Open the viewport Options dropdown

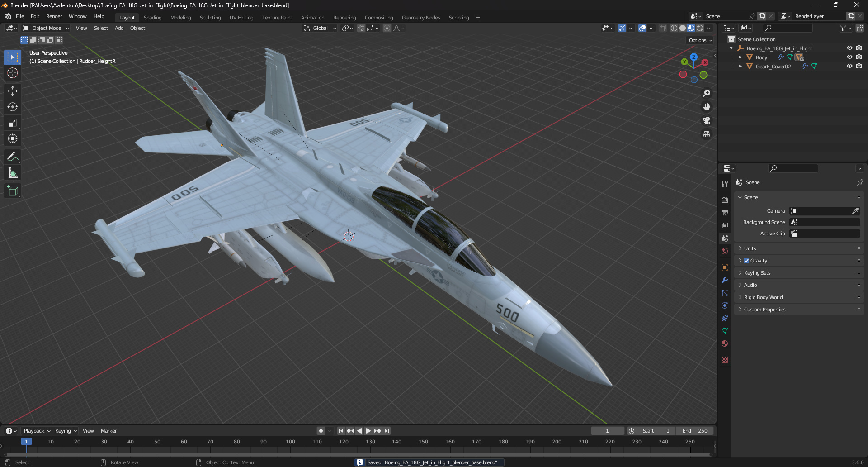(700, 40)
